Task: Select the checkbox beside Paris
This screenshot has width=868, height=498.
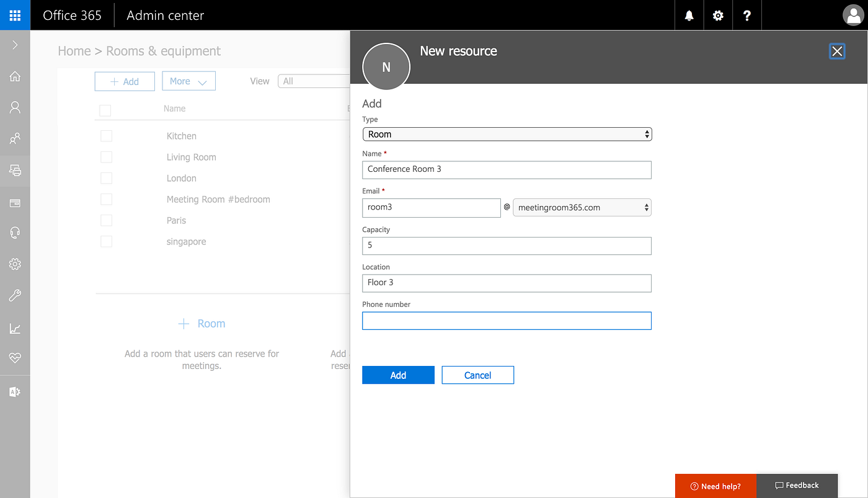Action: pos(106,220)
